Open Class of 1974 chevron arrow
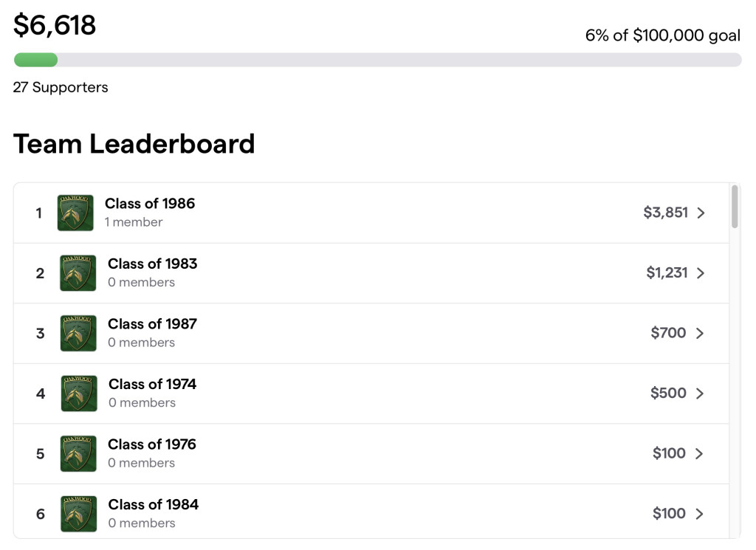756x550 pixels. [x=700, y=393]
